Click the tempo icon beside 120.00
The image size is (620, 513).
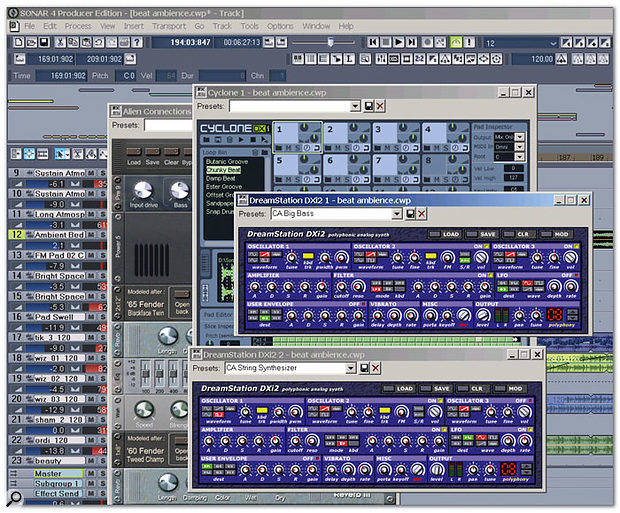click(x=561, y=59)
